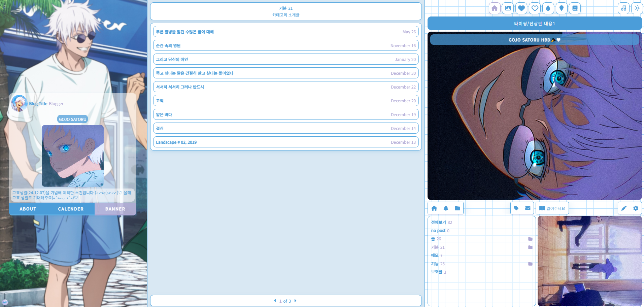The height and width of the screenshot is (307, 644).
Task: Open the post titled 얕은 바다
Action: tap(286, 114)
